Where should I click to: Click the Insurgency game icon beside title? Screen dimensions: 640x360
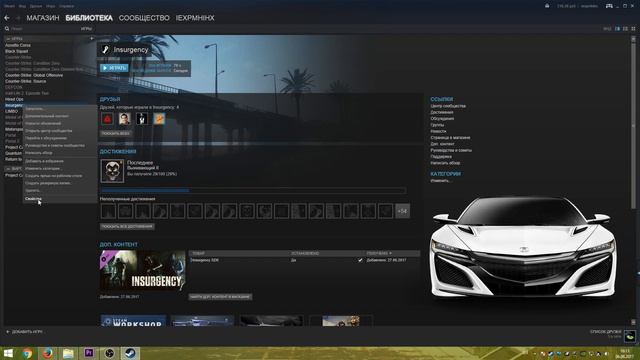tap(105, 50)
